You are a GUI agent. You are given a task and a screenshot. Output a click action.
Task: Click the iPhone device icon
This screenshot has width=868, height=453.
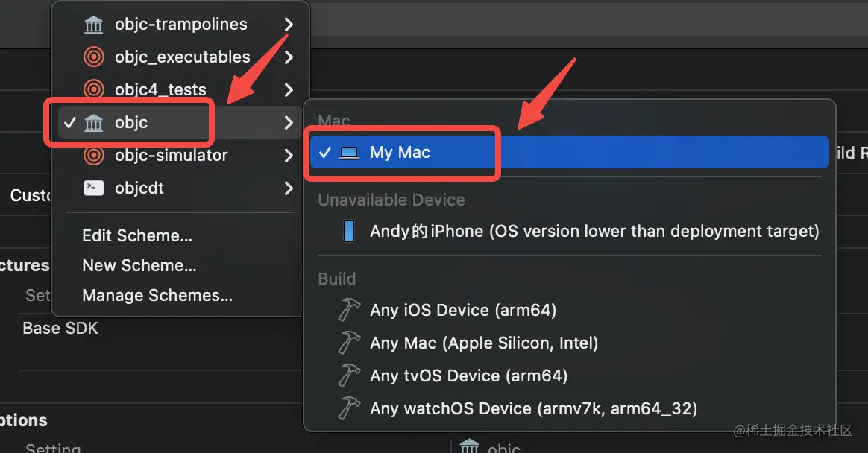point(349,232)
